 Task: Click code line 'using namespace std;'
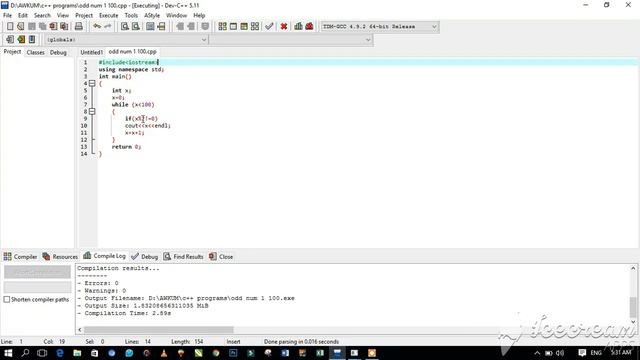131,69
